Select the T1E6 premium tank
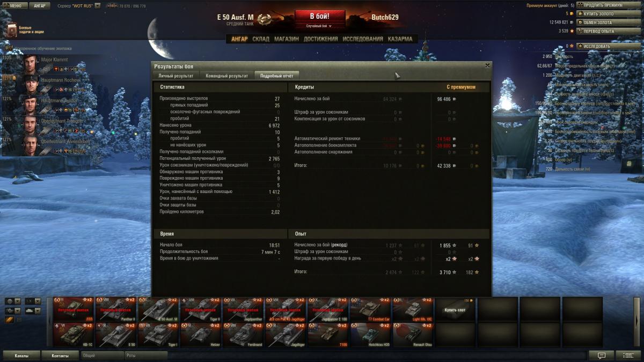This screenshot has width=644, height=362. 328,335
